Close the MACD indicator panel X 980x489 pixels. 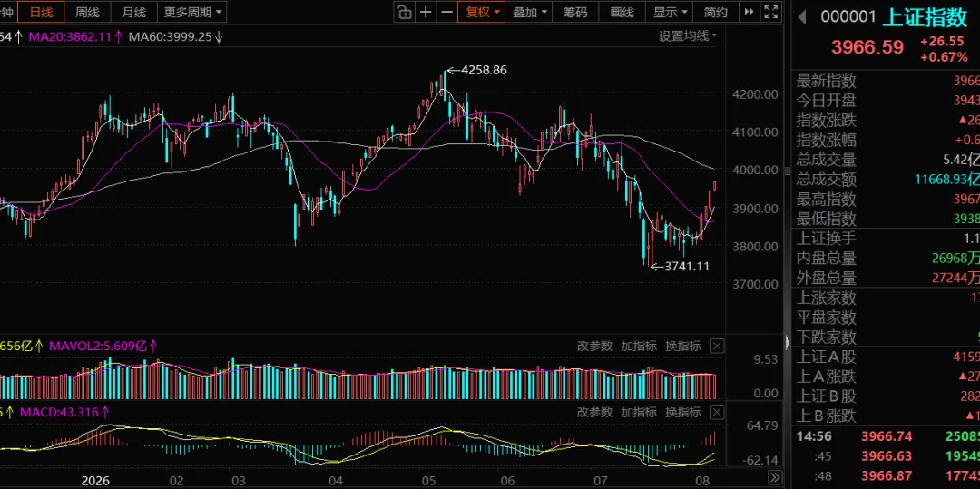point(717,412)
